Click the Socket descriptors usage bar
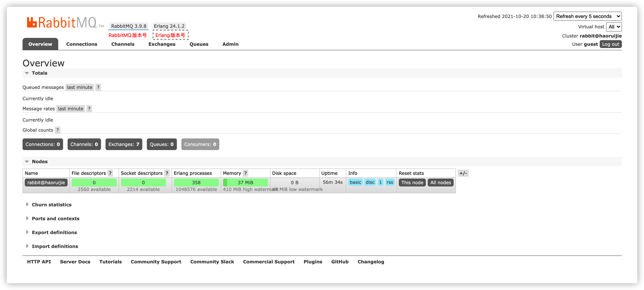 [143, 183]
